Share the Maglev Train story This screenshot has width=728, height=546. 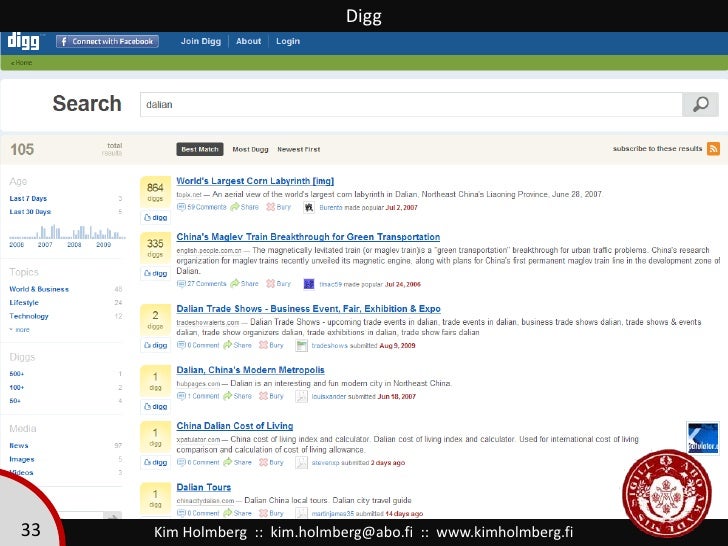245,284
